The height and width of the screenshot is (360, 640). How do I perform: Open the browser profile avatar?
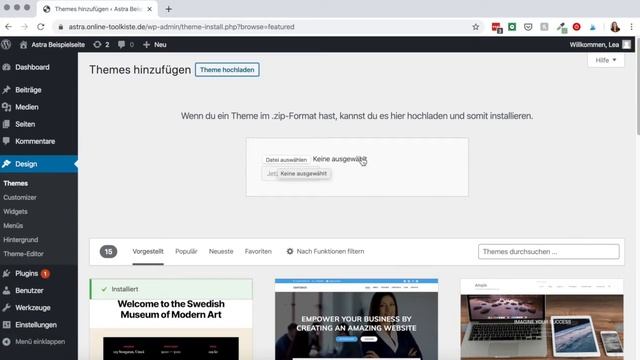click(615, 27)
